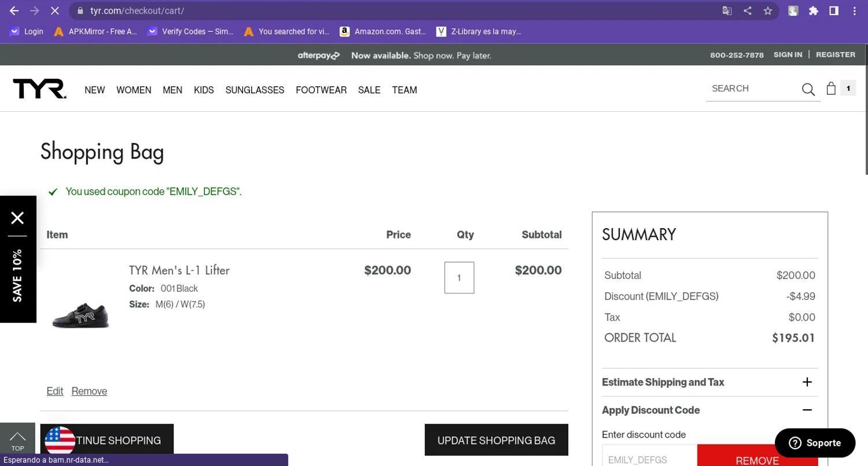Click the lifter shoe thumbnail

pyautogui.click(x=81, y=315)
